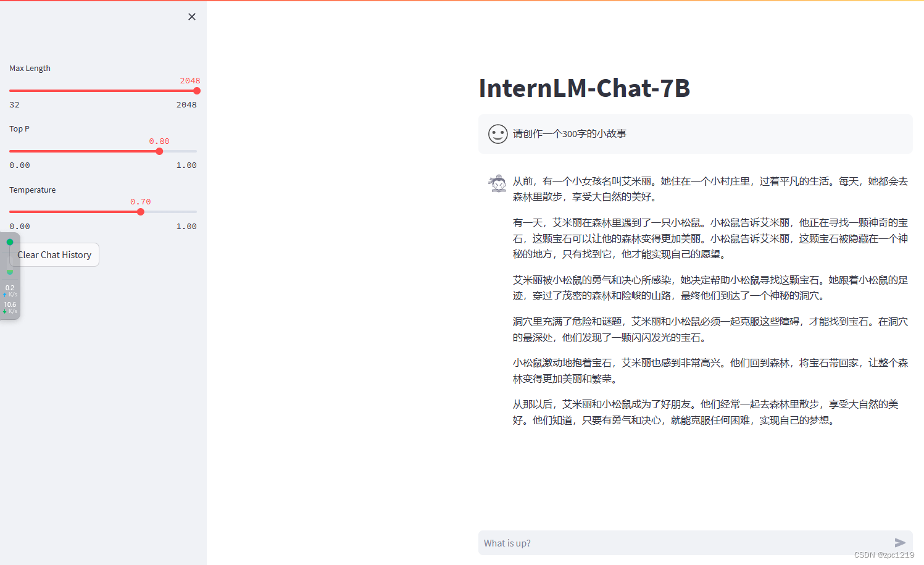The image size is (924, 565).
Task: Click the Top P slider handle
Action: 159,151
